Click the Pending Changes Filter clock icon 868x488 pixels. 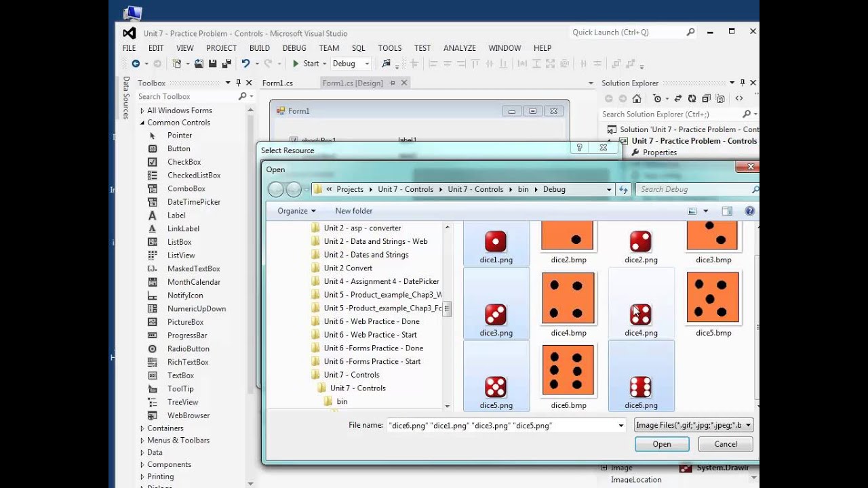click(656, 98)
